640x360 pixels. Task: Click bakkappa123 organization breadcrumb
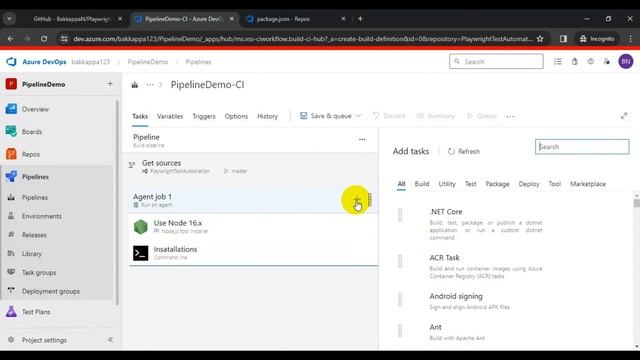91,62
